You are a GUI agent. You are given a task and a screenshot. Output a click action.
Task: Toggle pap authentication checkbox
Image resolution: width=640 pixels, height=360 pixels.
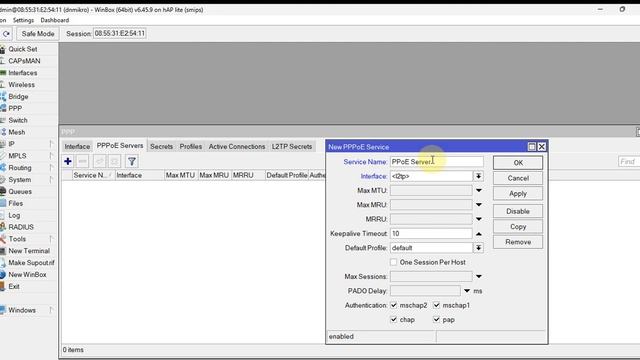436,319
